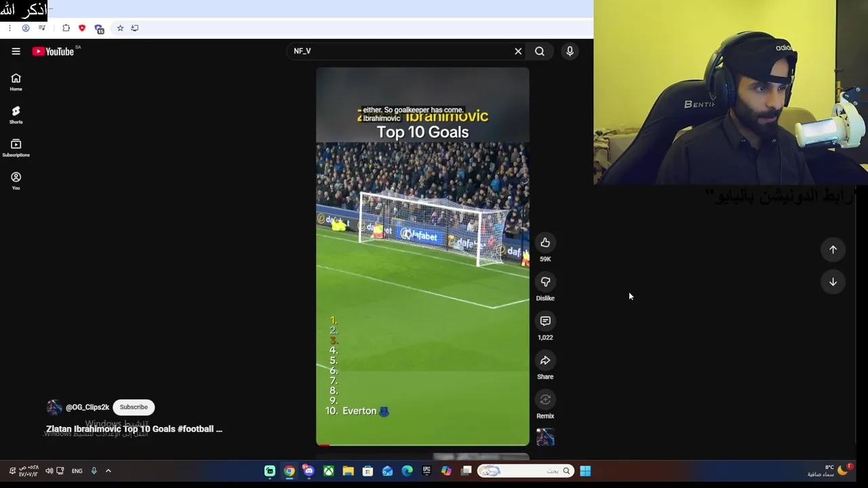Go to next Short with down arrow
Viewport: 868px width, 488px height.
[x=833, y=282]
